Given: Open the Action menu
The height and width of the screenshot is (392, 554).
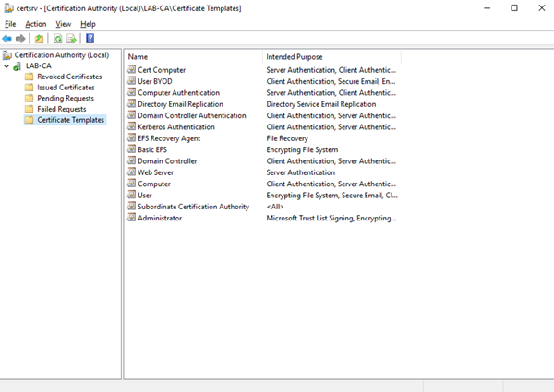Looking at the screenshot, I should click(x=36, y=24).
